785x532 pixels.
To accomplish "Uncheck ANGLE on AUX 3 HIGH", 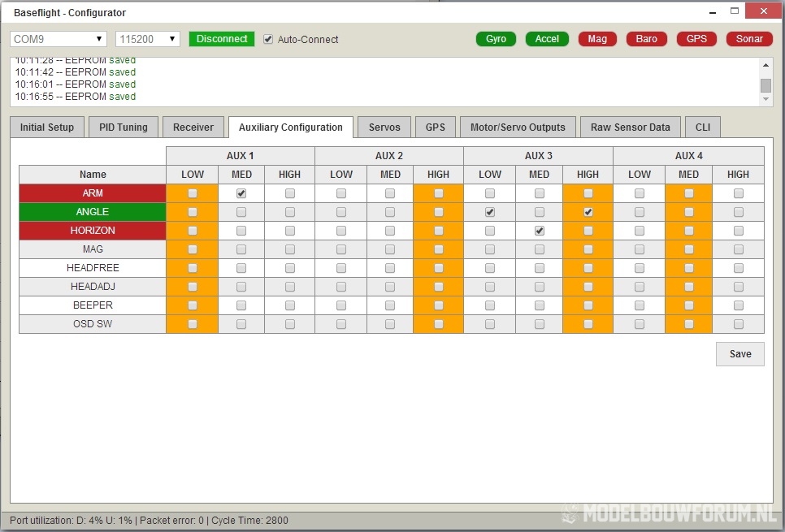I will (x=588, y=212).
